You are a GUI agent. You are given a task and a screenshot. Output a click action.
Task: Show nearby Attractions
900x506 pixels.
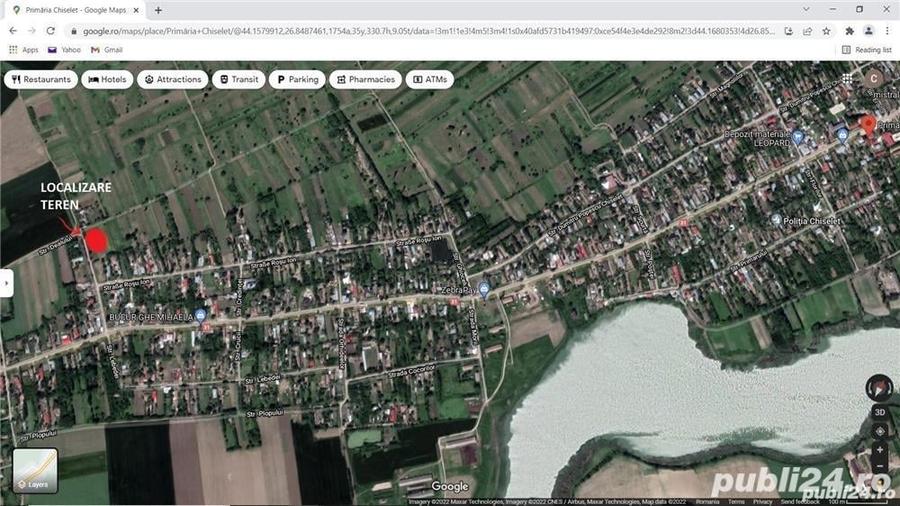coord(173,79)
